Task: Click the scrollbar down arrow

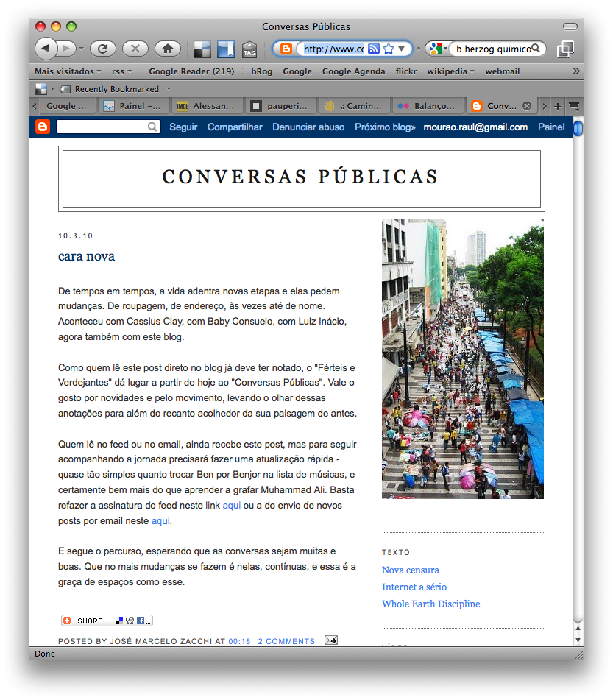Action: click(x=578, y=640)
